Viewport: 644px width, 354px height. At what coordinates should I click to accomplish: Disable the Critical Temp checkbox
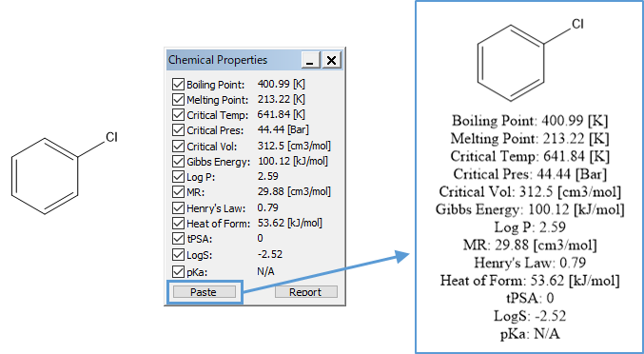178,115
